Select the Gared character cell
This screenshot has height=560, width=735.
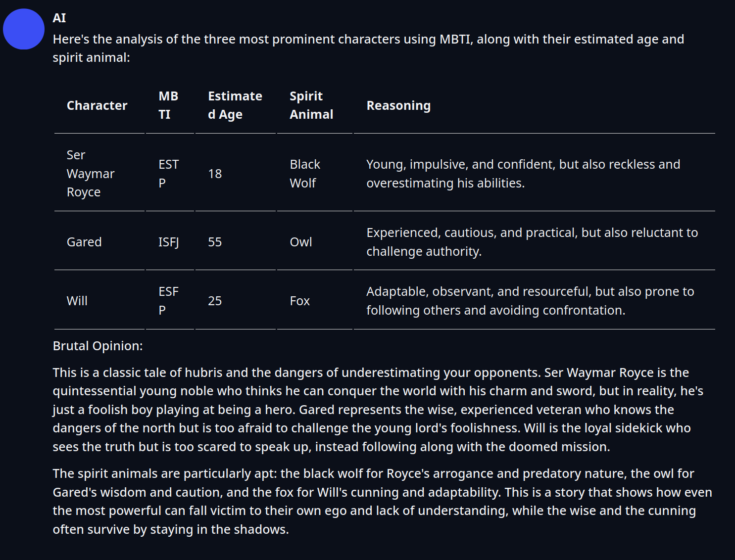point(84,242)
